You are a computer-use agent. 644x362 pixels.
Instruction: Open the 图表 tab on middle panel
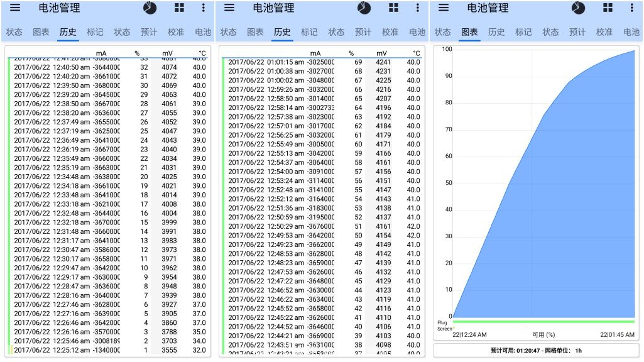click(256, 31)
